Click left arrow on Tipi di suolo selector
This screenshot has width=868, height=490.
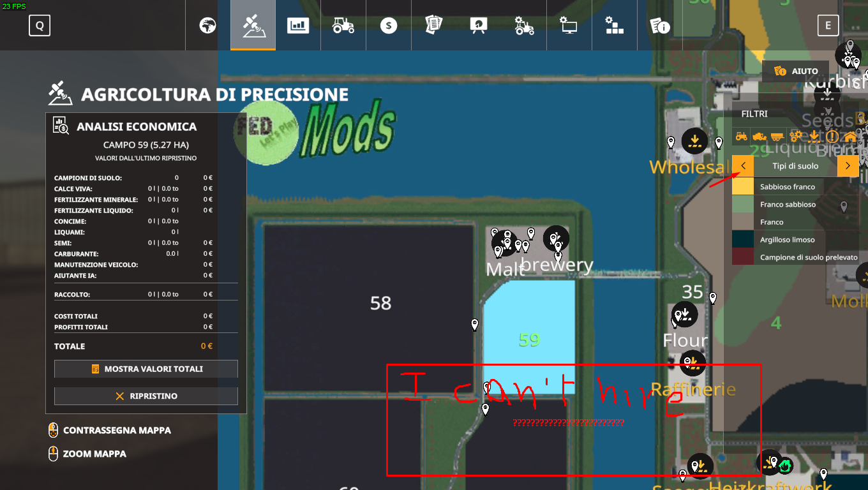point(742,165)
